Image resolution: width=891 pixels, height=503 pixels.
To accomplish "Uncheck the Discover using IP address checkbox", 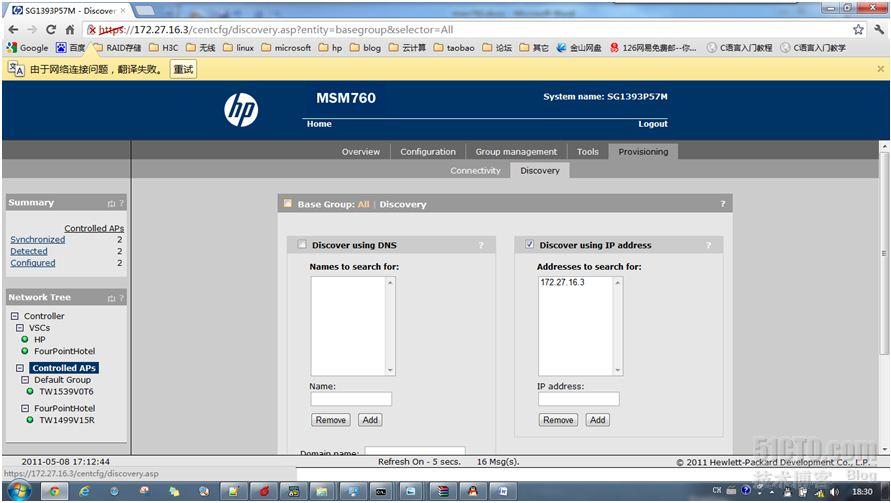I will point(529,244).
